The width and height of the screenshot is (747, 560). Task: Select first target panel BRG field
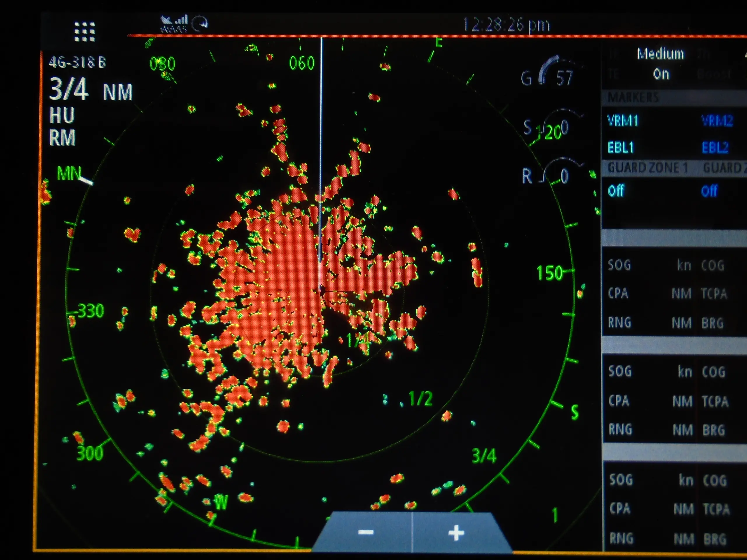point(713,323)
